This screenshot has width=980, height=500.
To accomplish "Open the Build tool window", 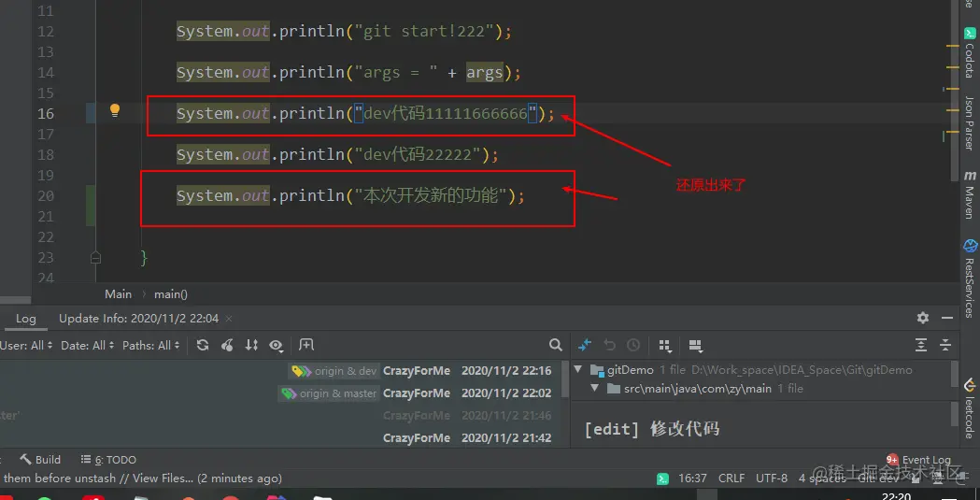I will [40, 460].
